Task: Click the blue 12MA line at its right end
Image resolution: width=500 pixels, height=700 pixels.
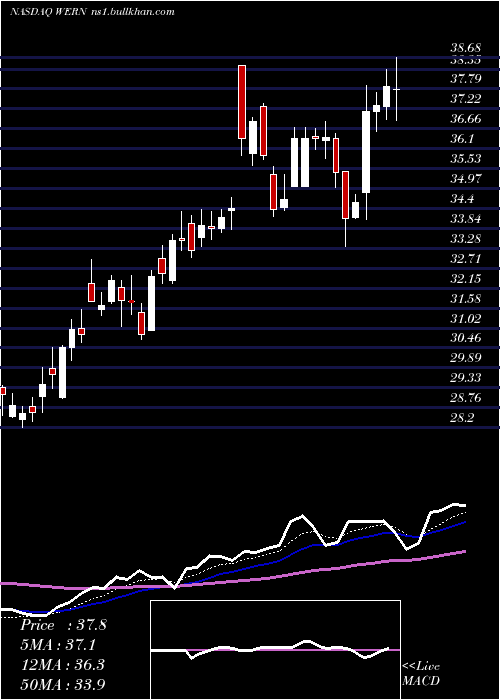Action: (x=462, y=523)
